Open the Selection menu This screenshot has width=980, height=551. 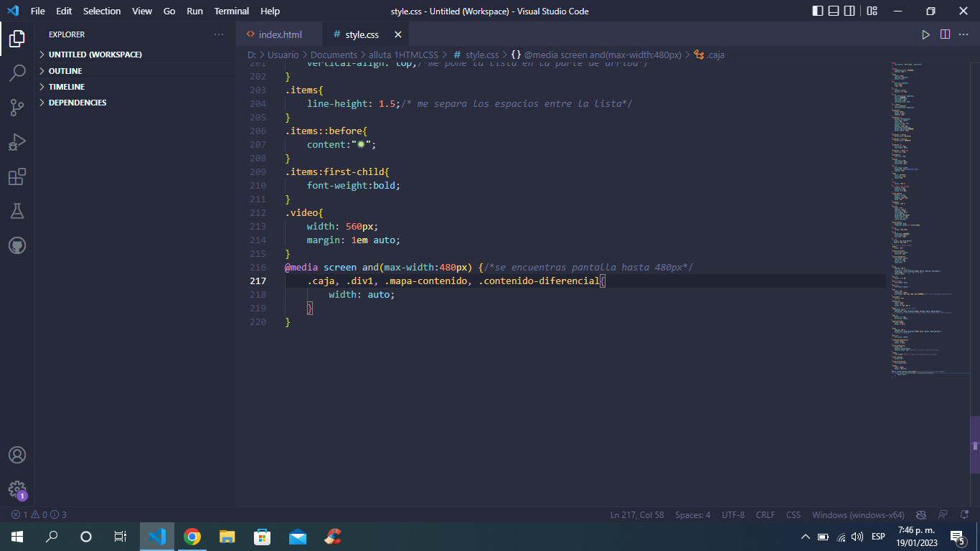102,11
